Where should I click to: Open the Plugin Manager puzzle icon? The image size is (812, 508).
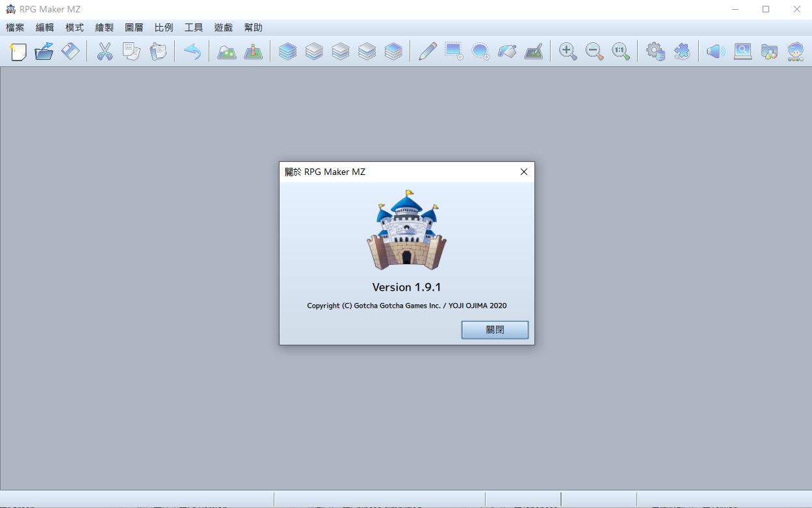pyautogui.click(x=682, y=51)
